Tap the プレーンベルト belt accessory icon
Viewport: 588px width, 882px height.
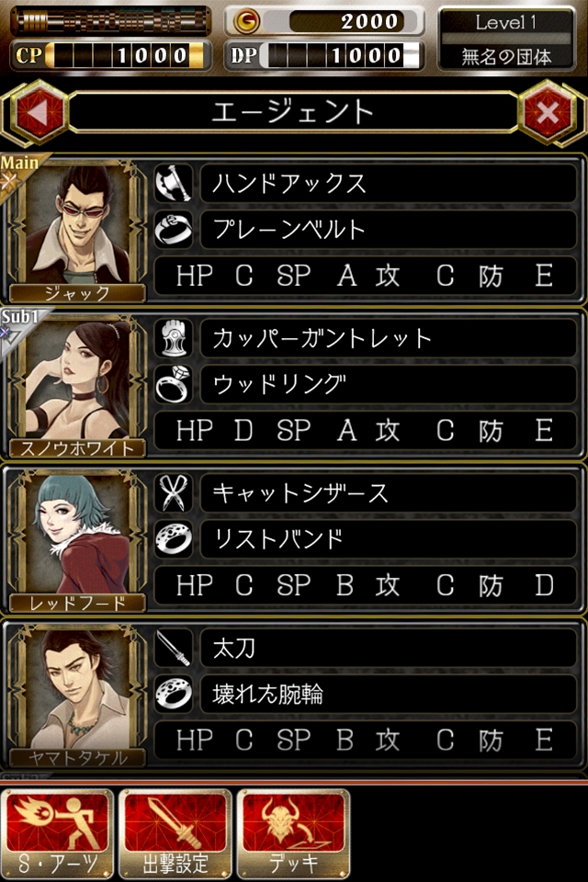[x=174, y=230]
